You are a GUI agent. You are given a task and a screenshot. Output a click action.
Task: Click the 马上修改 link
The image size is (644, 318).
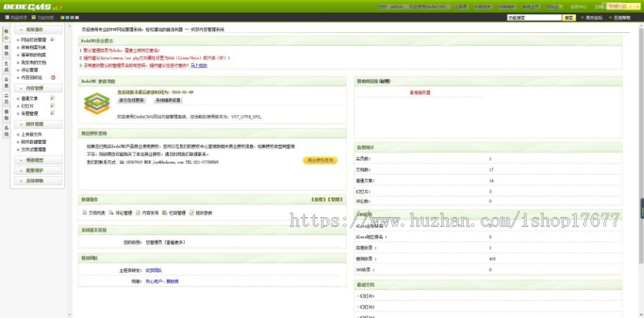pyautogui.click(x=199, y=65)
